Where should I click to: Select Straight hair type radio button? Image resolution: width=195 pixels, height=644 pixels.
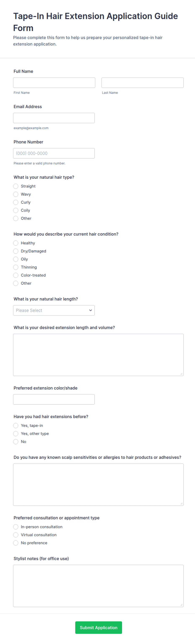pyautogui.click(x=16, y=186)
